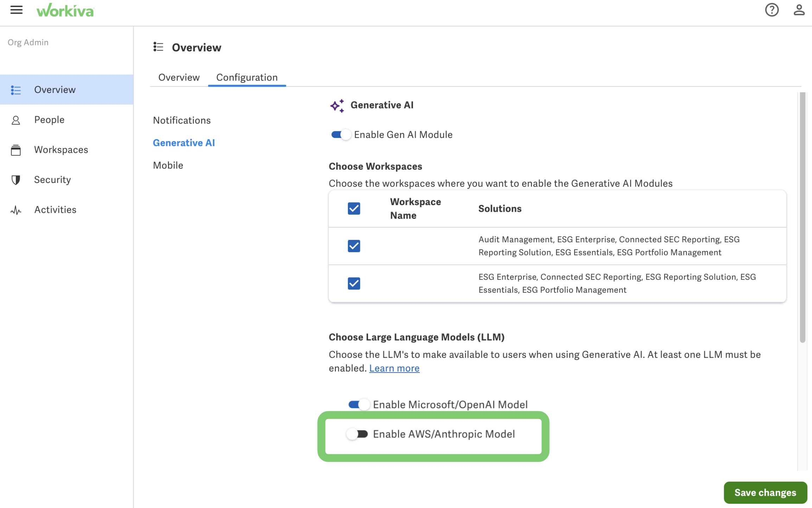
Task: Click the list icon beside Overview heading
Action: pos(158,47)
